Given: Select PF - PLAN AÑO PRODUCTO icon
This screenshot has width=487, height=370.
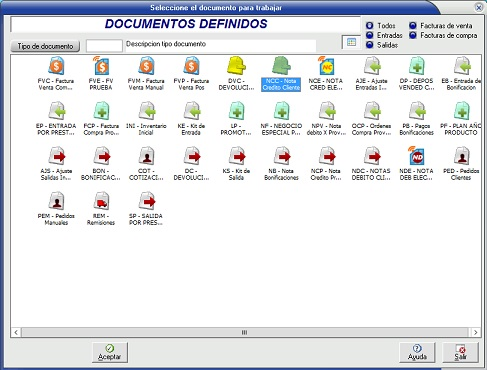Looking at the screenshot, I should (x=462, y=111).
